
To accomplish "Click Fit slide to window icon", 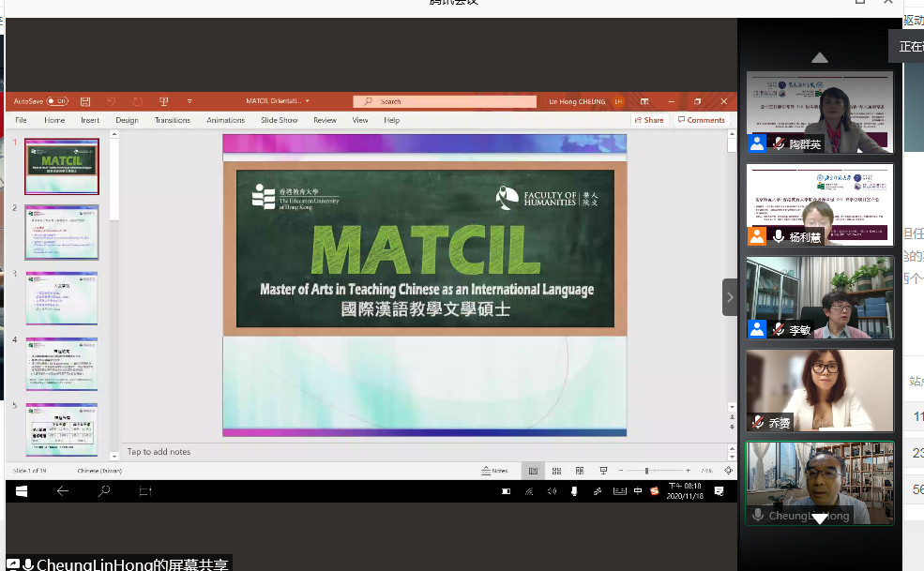I will (728, 471).
